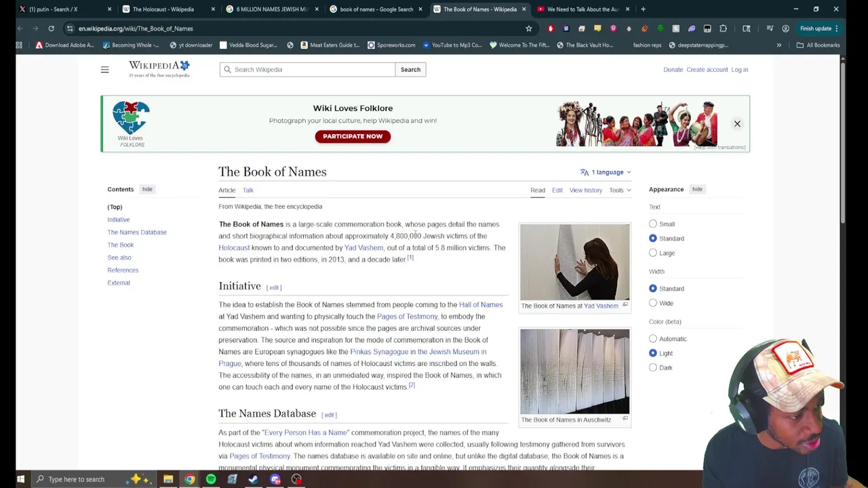Enlarge the Auschwitz image icon
The image size is (868, 488).
tap(625, 419)
